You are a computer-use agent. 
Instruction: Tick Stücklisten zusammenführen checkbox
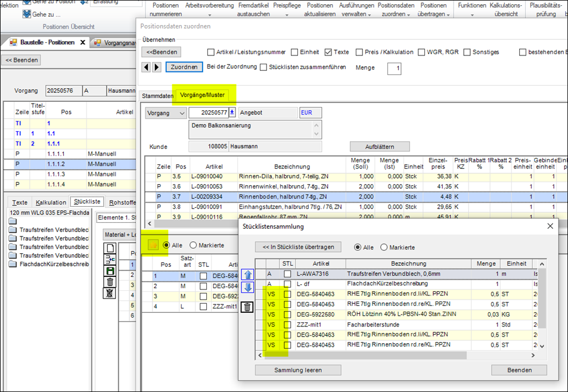[263, 67]
